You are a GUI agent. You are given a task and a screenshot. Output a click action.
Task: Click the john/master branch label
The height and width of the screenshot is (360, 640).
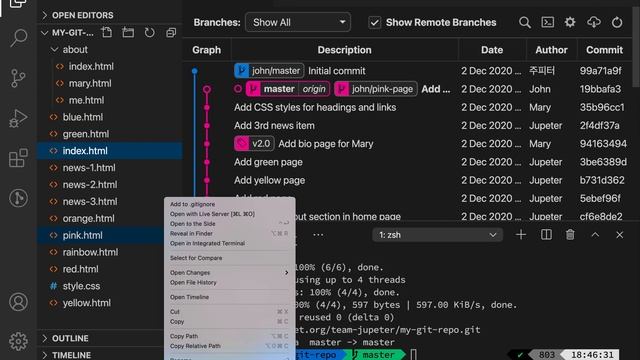[x=269, y=71]
